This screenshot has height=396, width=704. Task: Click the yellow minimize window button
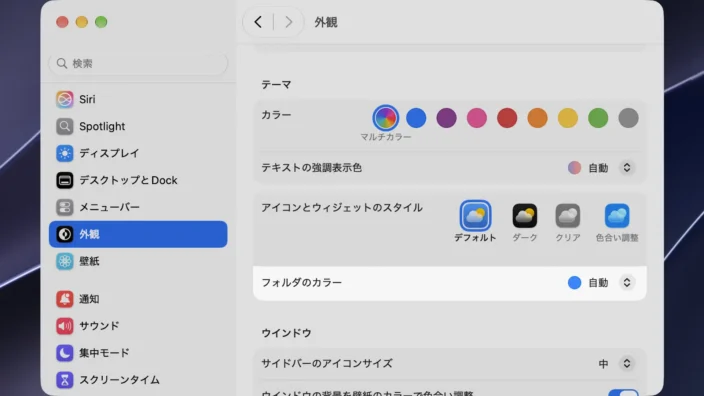click(x=82, y=22)
